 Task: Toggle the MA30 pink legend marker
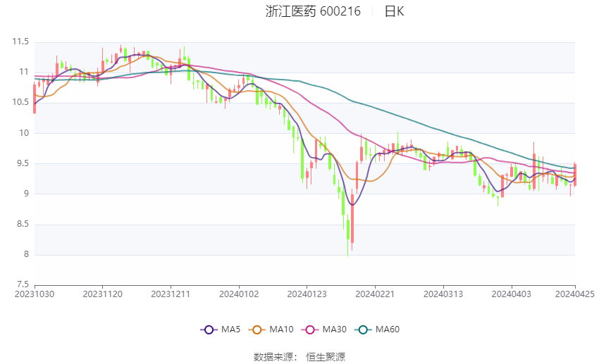pos(308,330)
